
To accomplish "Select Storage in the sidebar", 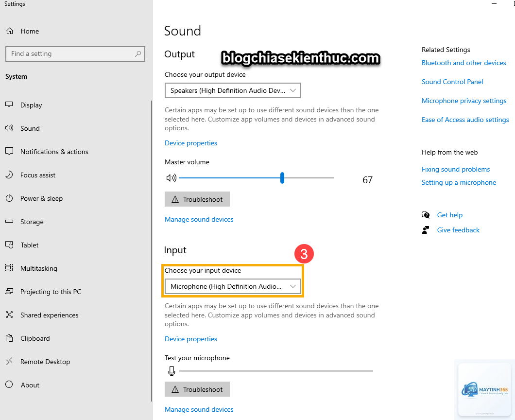I will (32, 222).
